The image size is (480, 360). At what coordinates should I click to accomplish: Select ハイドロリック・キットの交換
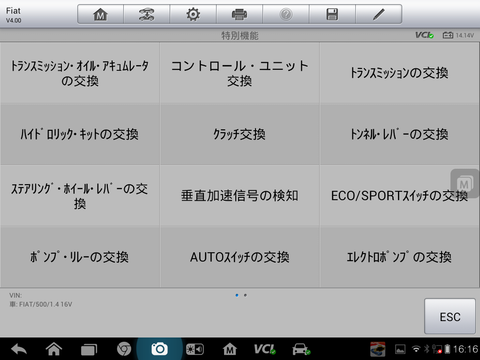(x=80, y=134)
